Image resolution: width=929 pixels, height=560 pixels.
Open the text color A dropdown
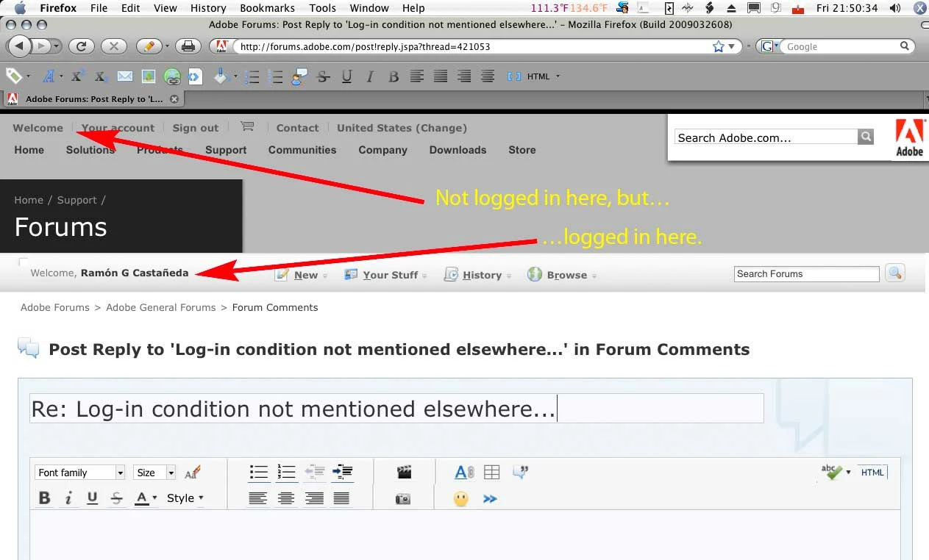pos(146,498)
